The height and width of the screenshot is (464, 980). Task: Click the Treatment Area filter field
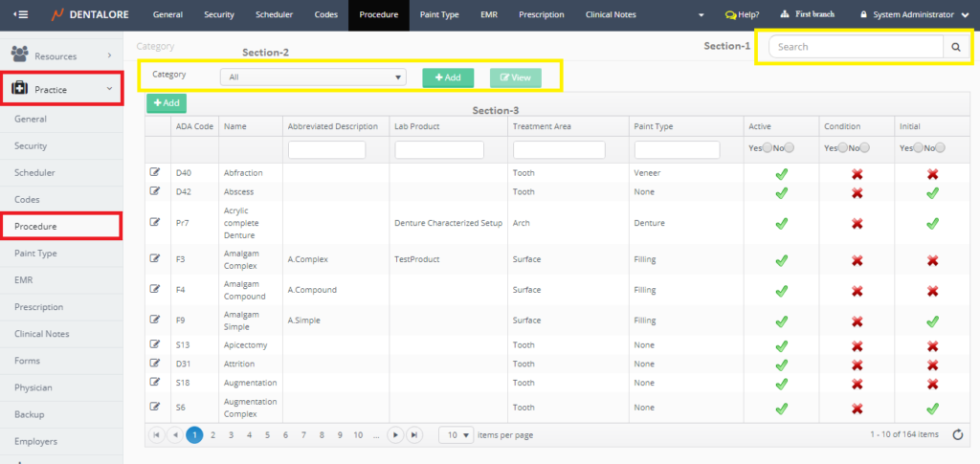[559, 150]
